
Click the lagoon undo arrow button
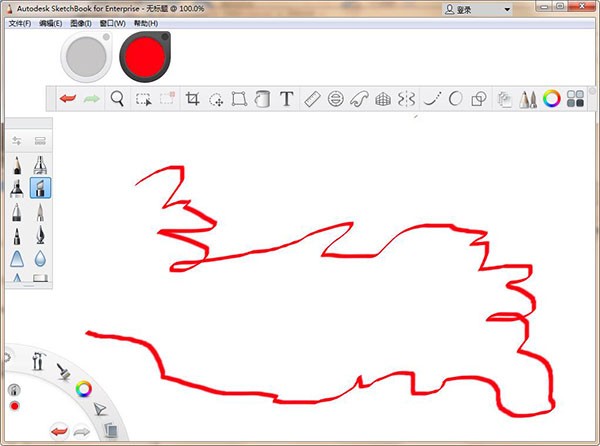click(x=60, y=430)
